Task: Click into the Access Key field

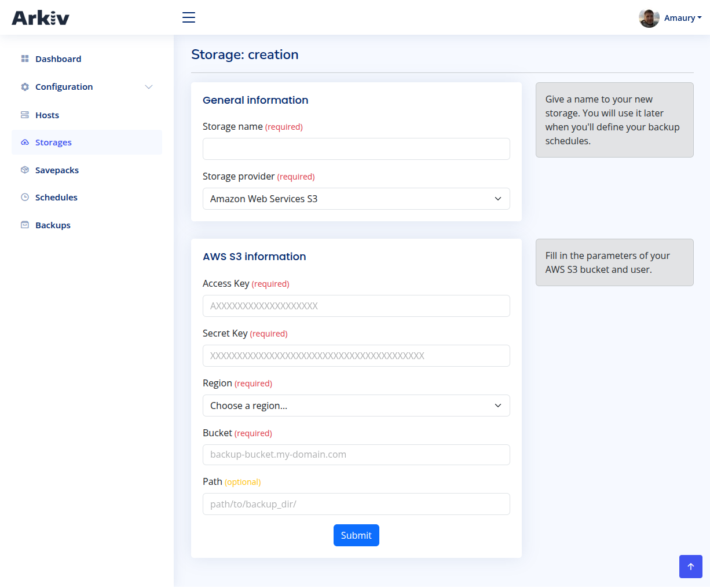Action: pos(356,306)
